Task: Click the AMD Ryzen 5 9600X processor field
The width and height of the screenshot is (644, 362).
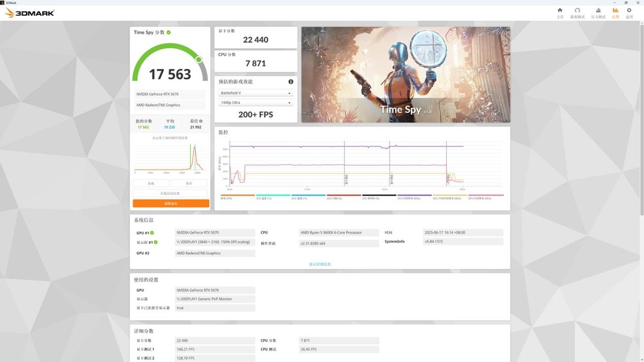Action: pyautogui.click(x=339, y=233)
